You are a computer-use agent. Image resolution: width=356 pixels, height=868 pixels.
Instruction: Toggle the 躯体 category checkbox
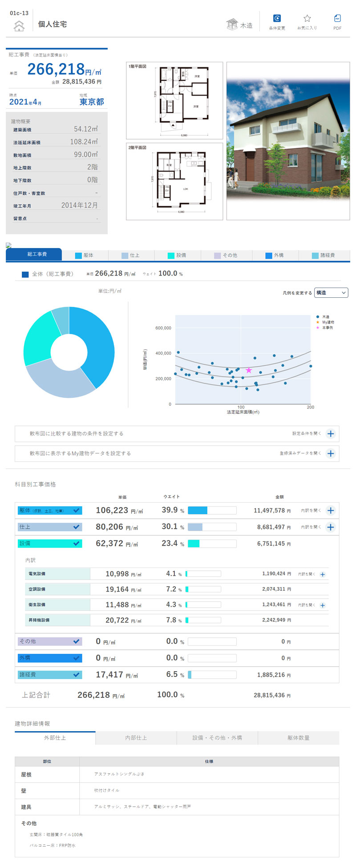coord(76,511)
